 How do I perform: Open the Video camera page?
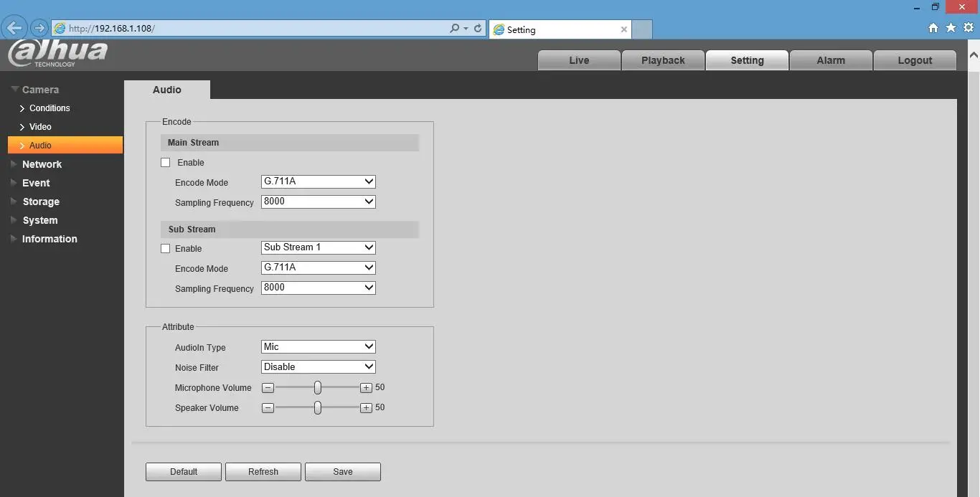click(40, 127)
